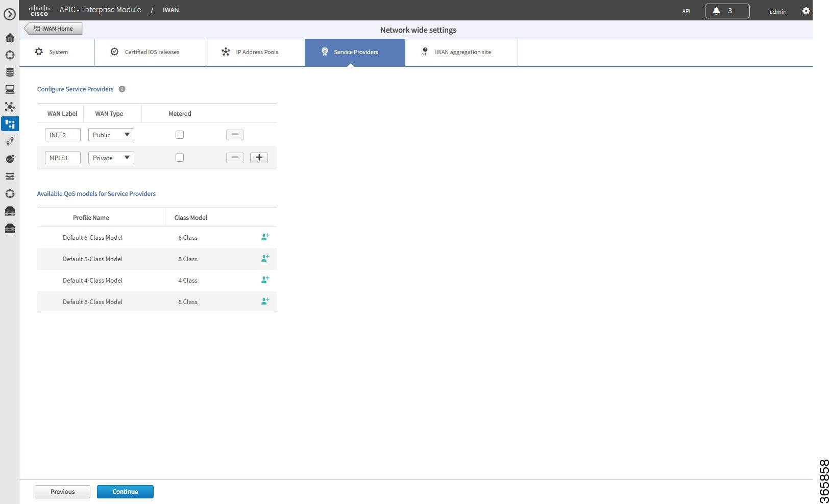Click the '6 Class' cell
Screen dimensions: 829x504
point(188,238)
